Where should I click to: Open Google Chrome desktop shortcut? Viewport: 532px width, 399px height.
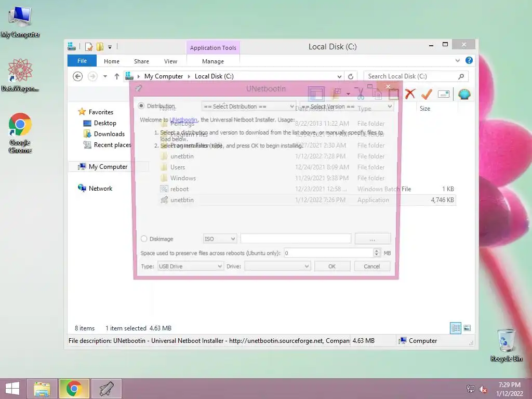click(x=20, y=133)
